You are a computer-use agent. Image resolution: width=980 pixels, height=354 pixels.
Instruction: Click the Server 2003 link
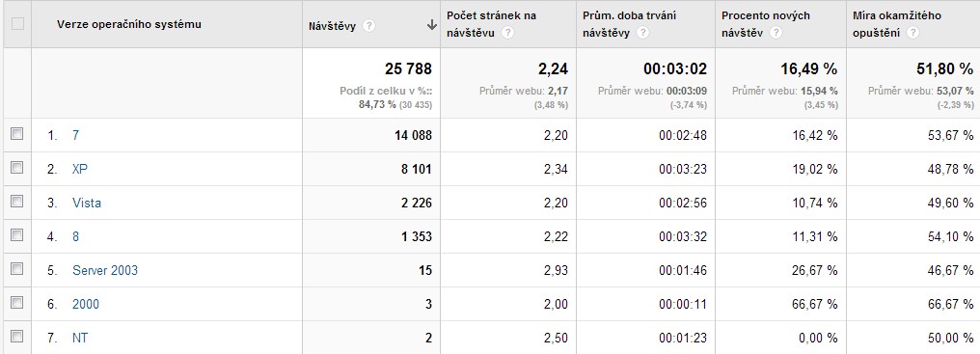click(x=105, y=270)
